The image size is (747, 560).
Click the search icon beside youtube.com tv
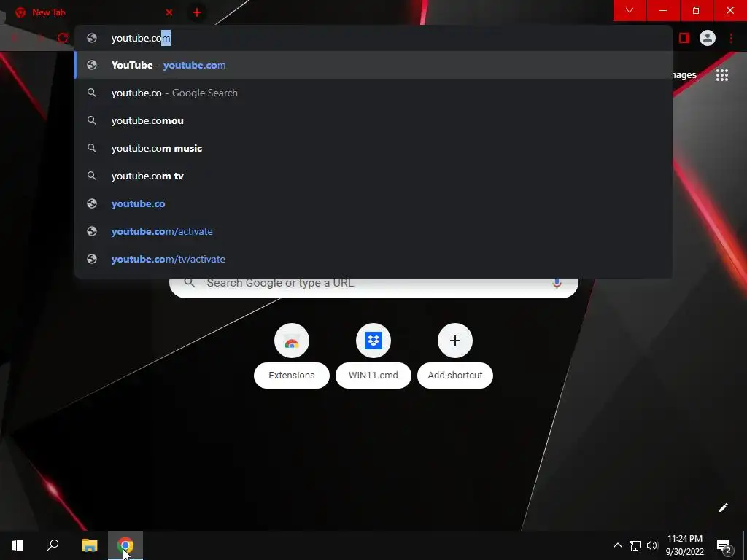click(x=92, y=176)
